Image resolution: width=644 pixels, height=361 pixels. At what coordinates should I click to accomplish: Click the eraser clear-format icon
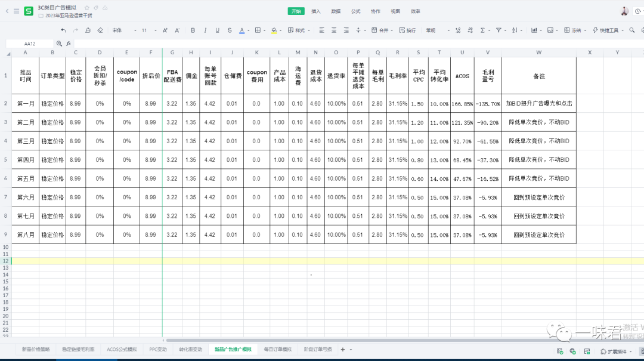(100, 30)
